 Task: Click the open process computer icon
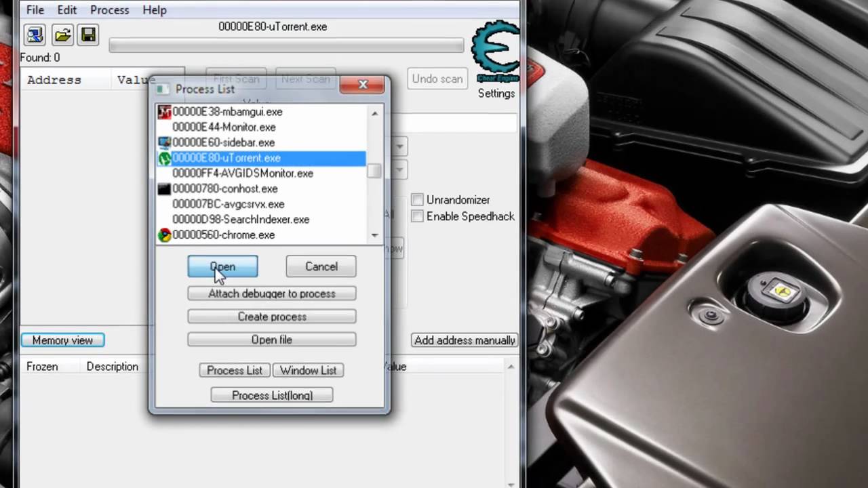pyautogui.click(x=35, y=35)
